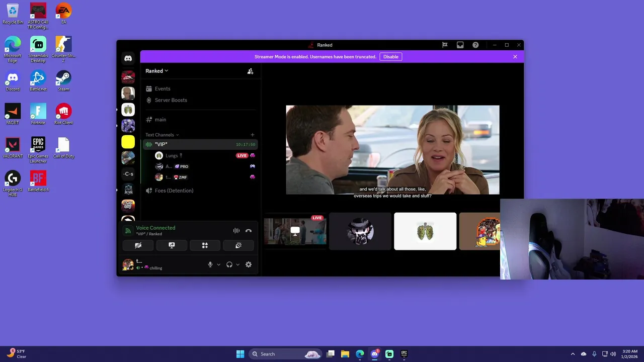Open Steam desktop shortcut
The width and height of the screenshot is (644, 362).
tap(63, 81)
